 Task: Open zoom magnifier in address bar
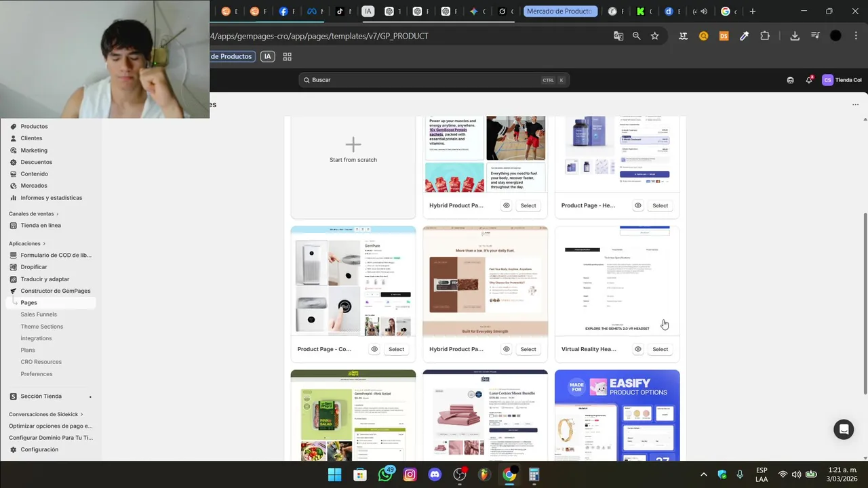636,36
